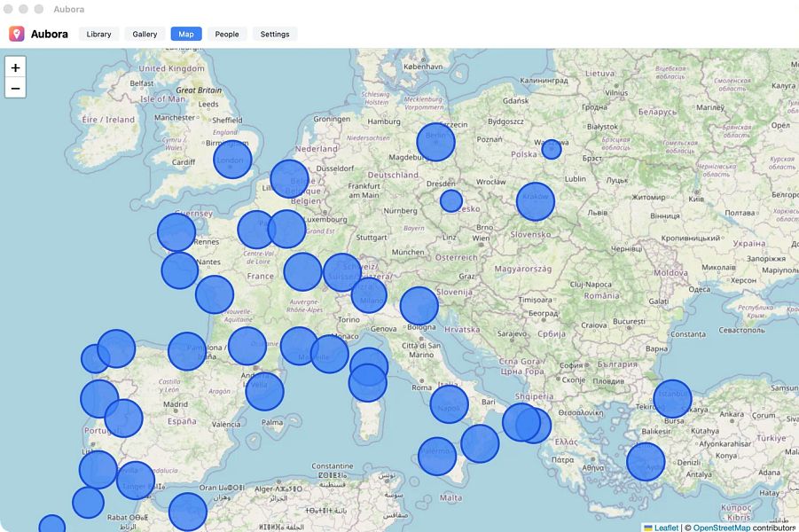This screenshot has height=532, width=799.
Task: Select the marker near Nantes
Action: pyautogui.click(x=180, y=270)
